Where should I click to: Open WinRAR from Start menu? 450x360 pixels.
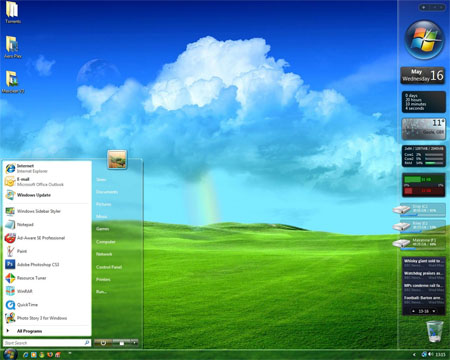click(47, 291)
